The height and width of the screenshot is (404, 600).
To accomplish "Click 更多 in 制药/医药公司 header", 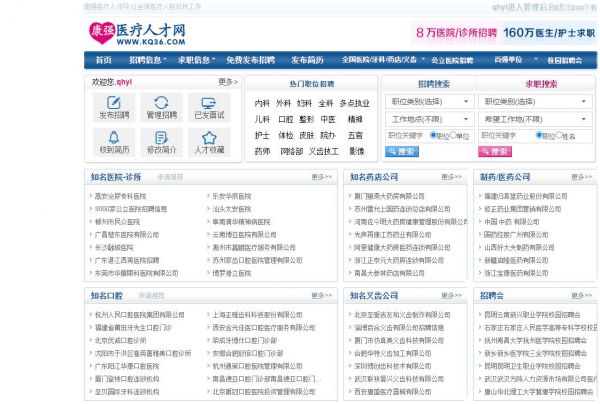I will tap(582, 177).
